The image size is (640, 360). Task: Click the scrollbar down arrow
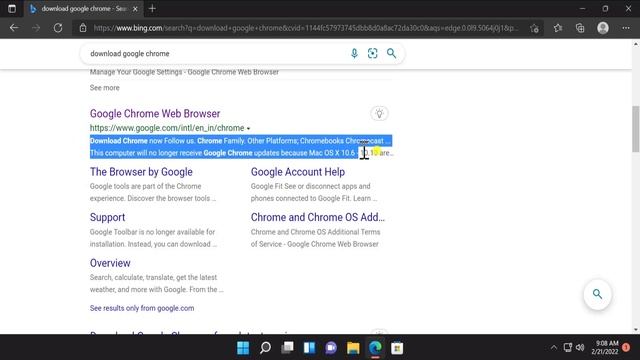tap(636, 329)
